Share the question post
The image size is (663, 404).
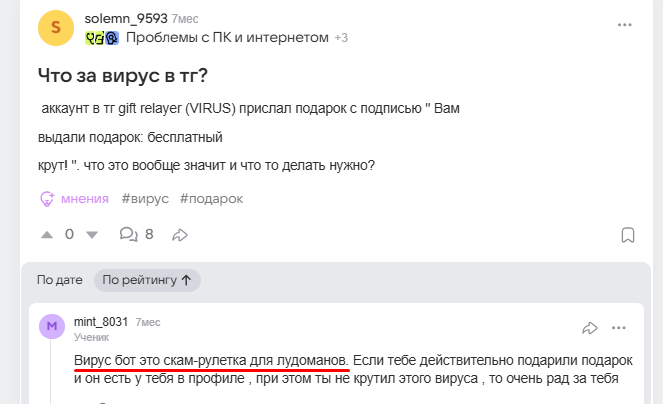pyautogui.click(x=180, y=234)
